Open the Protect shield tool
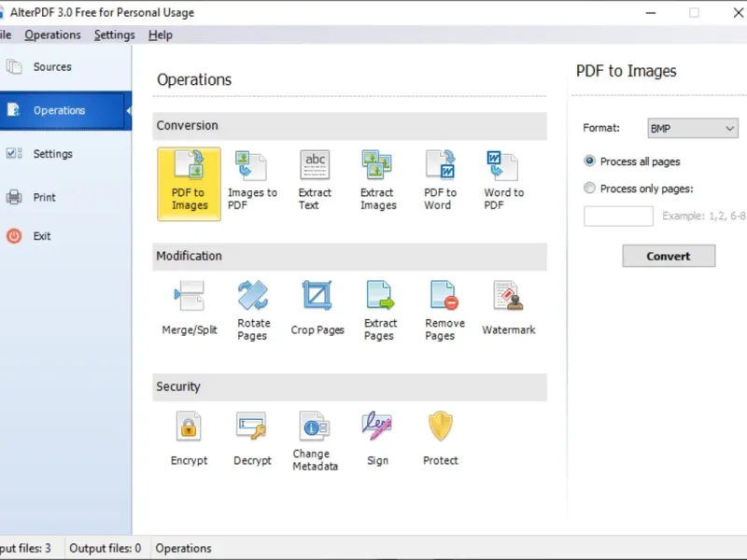This screenshot has height=560, width=747. tap(440, 439)
